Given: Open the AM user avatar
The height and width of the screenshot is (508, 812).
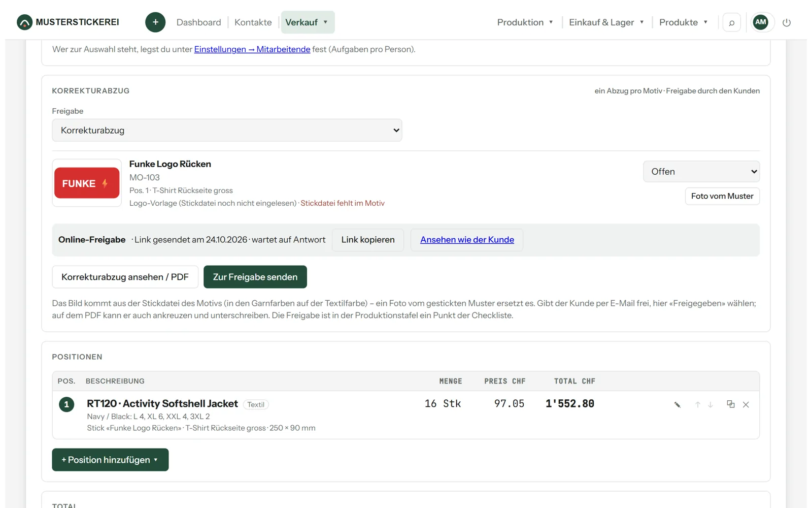Looking at the screenshot, I should click(760, 22).
